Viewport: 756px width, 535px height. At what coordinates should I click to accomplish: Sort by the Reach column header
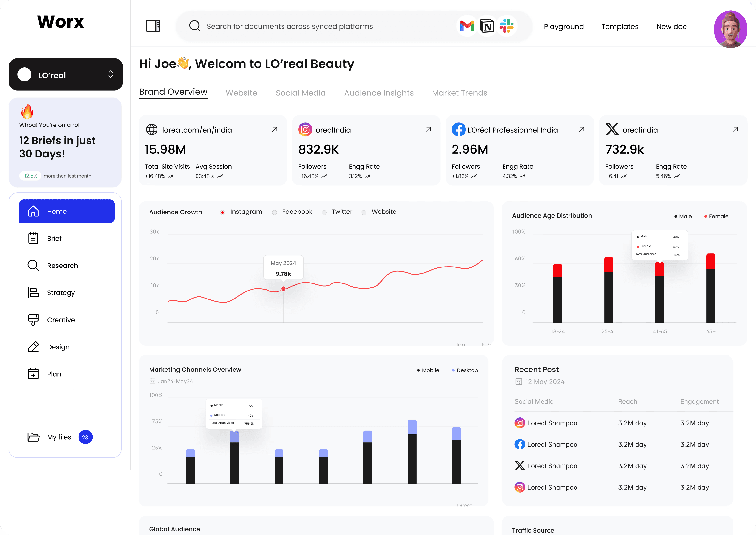(x=628, y=401)
